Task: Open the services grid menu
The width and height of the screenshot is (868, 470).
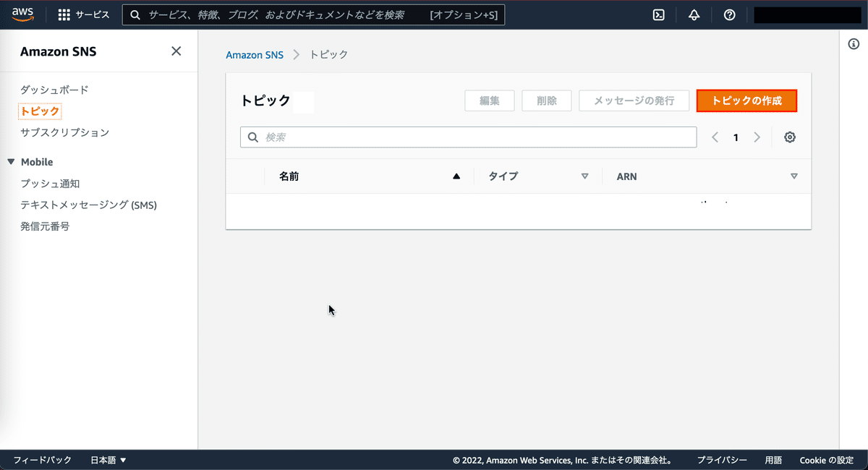Action: [x=64, y=14]
